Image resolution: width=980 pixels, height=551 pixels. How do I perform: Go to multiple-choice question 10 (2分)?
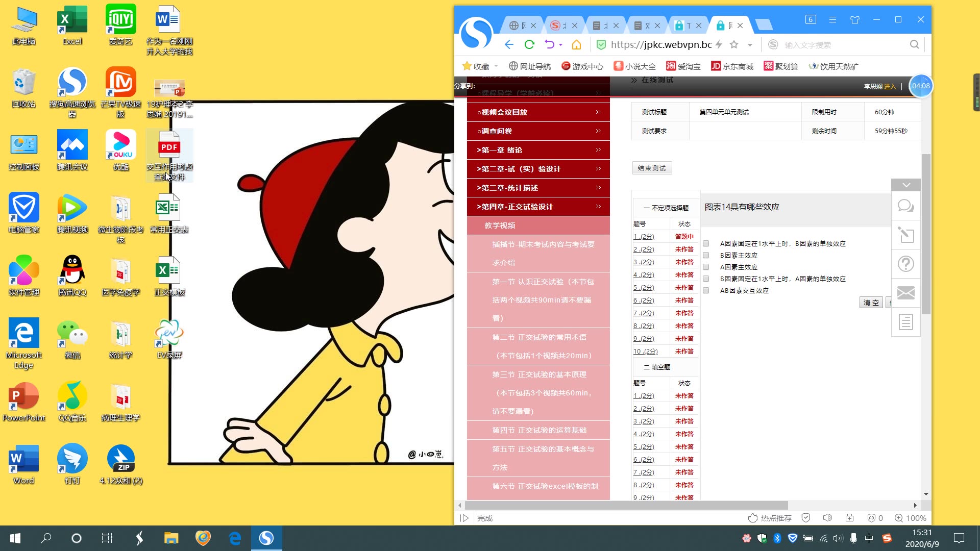pos(646,351)
